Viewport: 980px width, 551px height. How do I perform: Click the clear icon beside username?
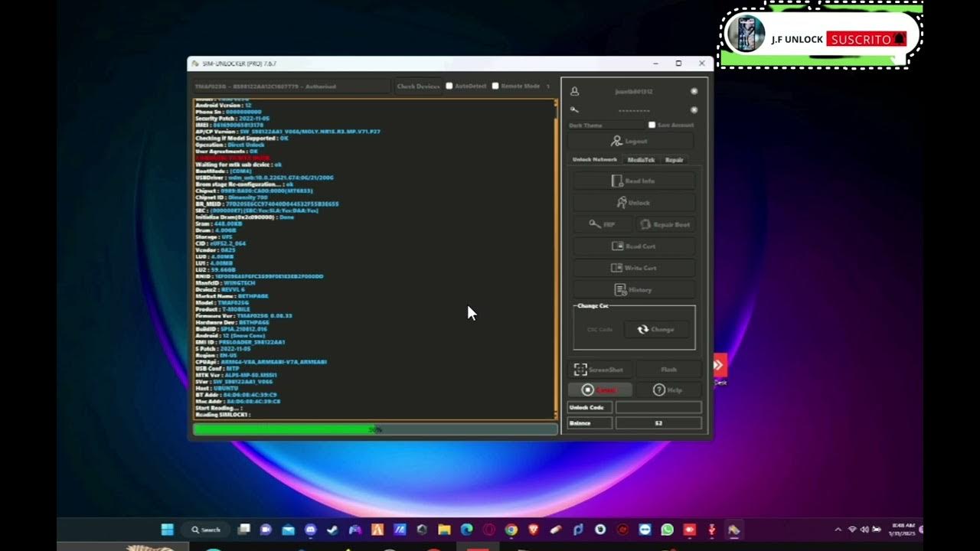[x=694, y=92]
